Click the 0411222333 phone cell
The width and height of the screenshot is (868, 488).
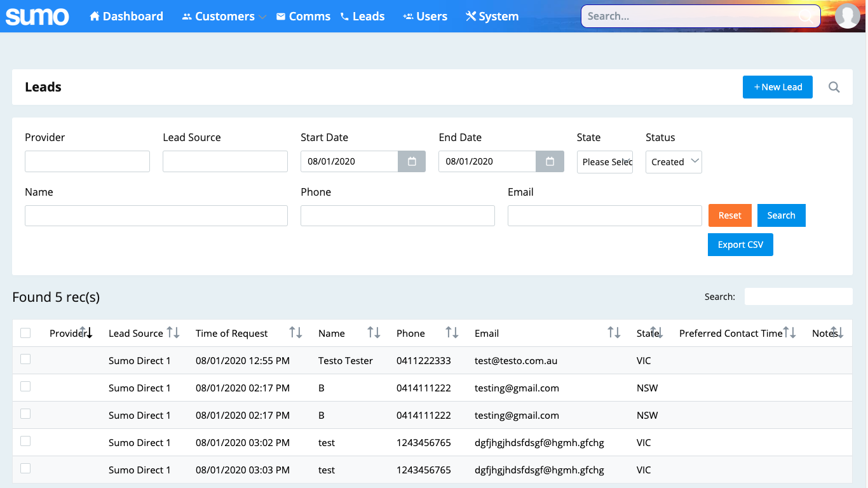(x=424, y=360)
